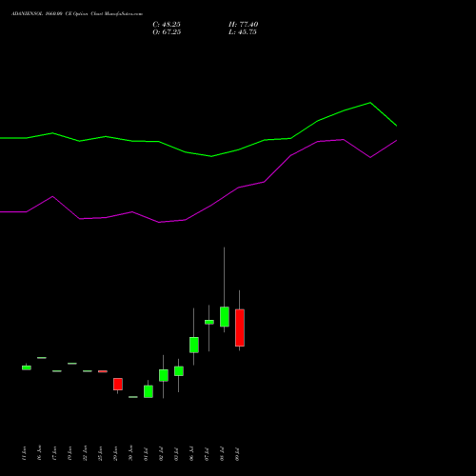Click the ADANIENSOL CE Option chart title
Image resolution: width=476 pixels, height=476 pixels.
(77, 14)
